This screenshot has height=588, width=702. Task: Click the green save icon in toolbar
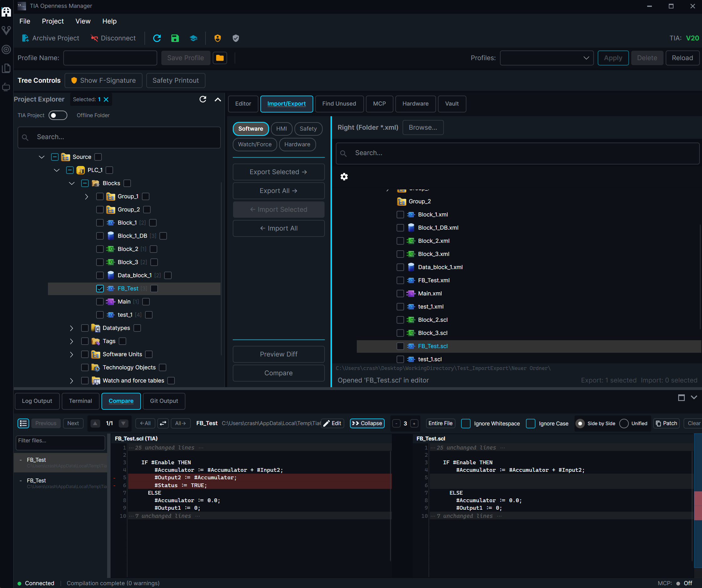(x=175, y=38)
